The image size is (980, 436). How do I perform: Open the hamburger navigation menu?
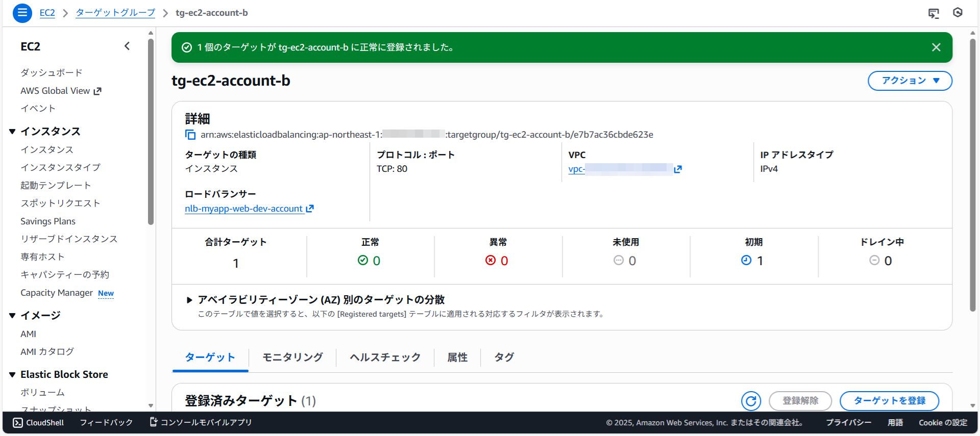pyautogui.click(x=22, y=13)
